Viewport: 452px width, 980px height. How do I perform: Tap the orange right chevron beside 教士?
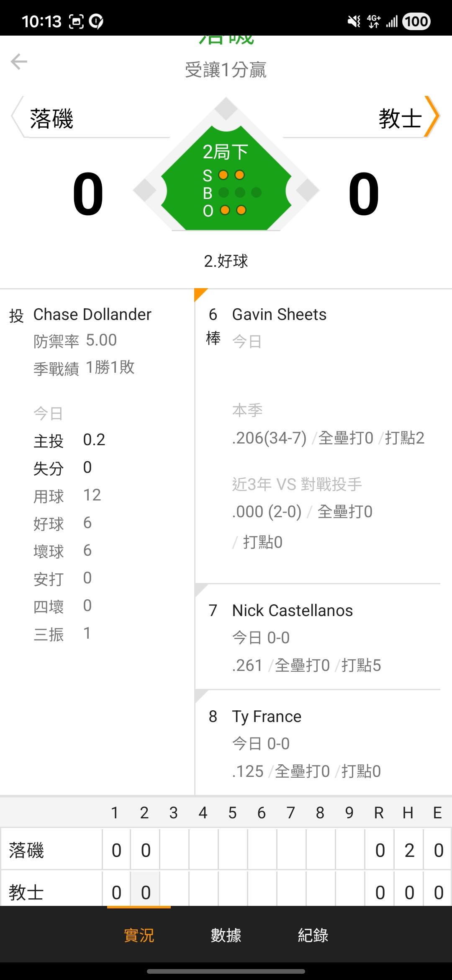tap(432, 117)
